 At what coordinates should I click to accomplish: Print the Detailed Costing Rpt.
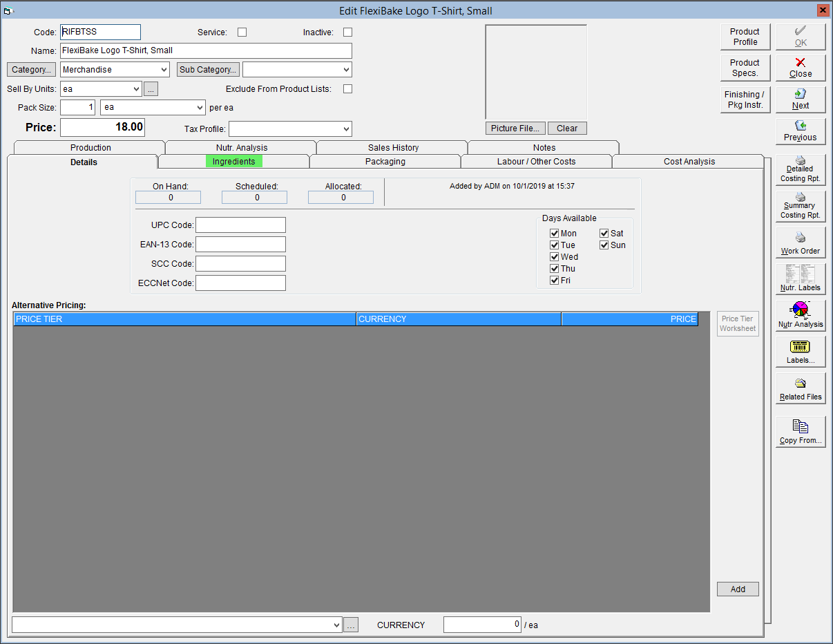(801, 169)
